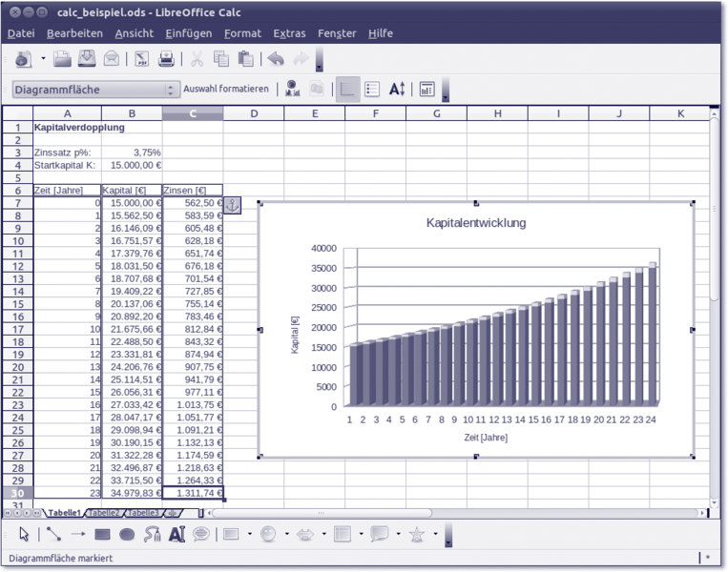The image size is (728, 572).
Task: Switch to the Tabelle2 sheet tab
Action: [104, 513]
